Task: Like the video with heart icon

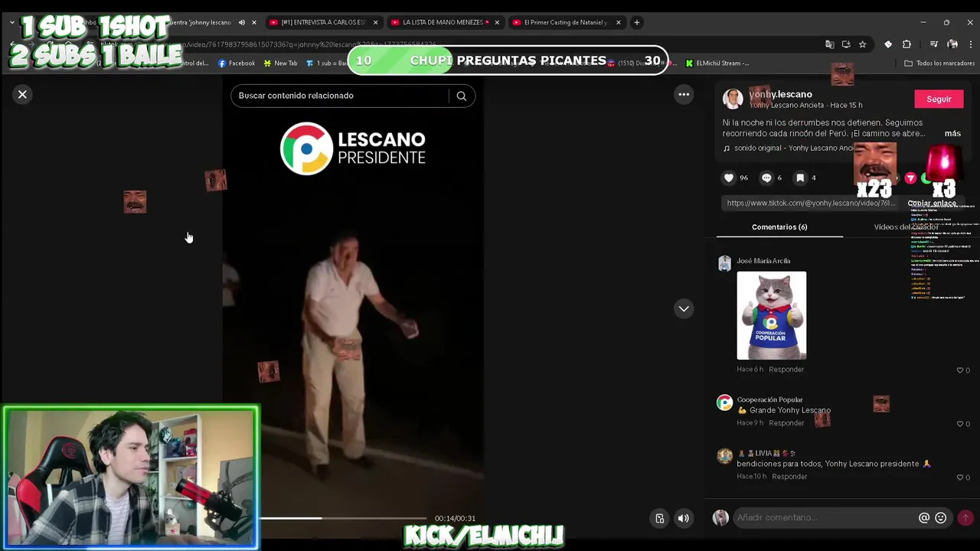Action: coord(729,178)
